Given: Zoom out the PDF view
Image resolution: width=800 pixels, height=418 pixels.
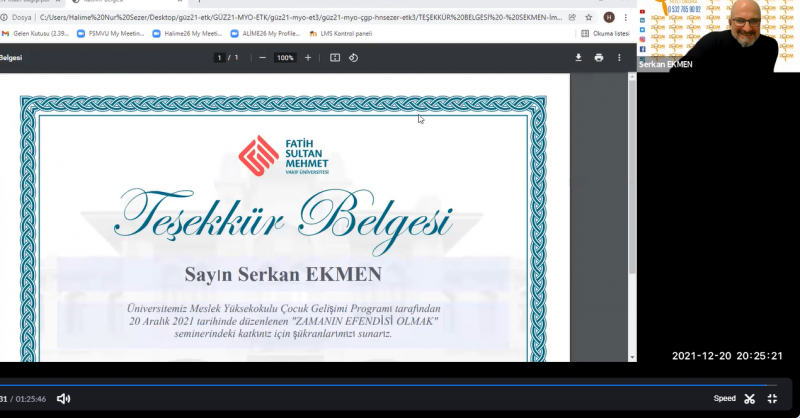Looking at the screenshot, I should 262,58.
